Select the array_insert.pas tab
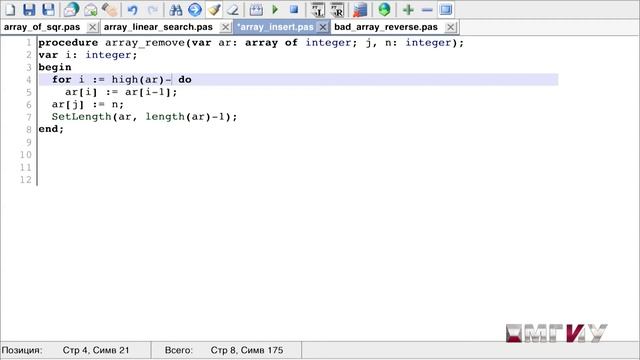Screen dimensions: 640x360 pos(275,27)
